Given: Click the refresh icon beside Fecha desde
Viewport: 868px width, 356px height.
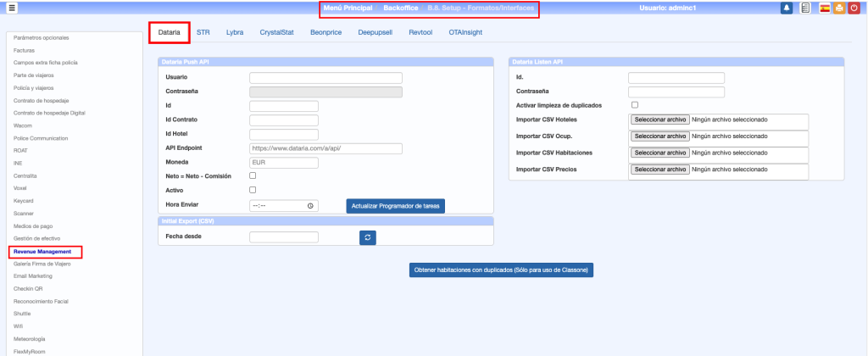Looking at the screenshot, I should coord(368,238).
